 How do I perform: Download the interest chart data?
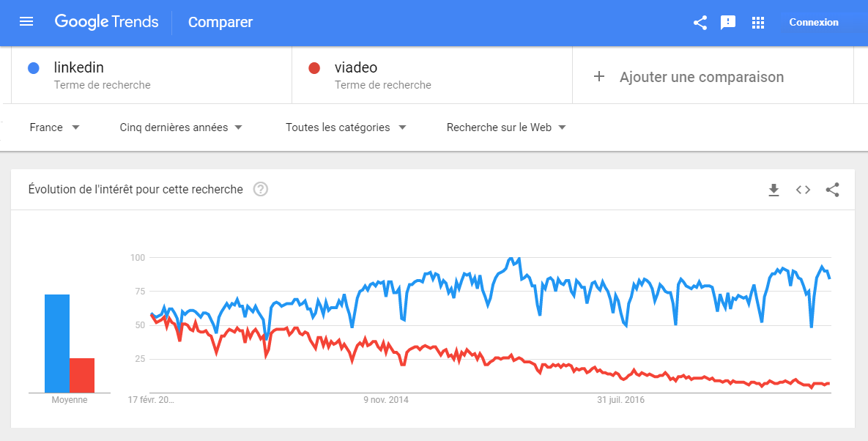click(x=774, y=190)
